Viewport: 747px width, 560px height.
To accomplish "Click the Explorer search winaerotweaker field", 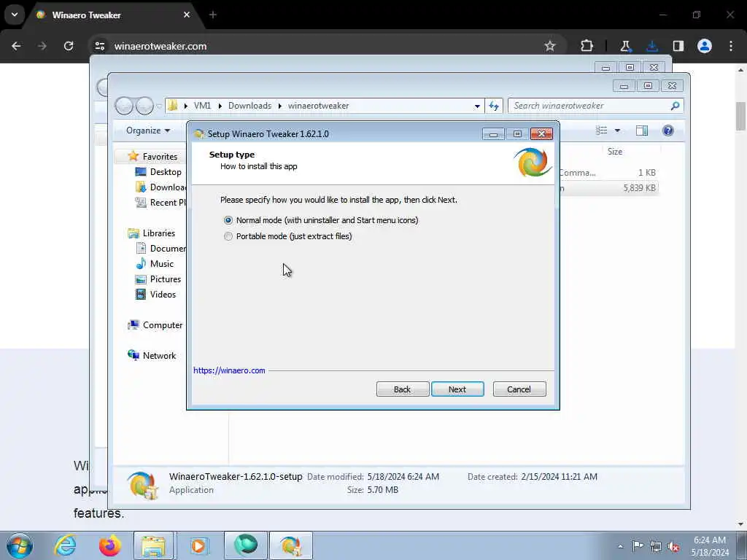I will point(595,106).
